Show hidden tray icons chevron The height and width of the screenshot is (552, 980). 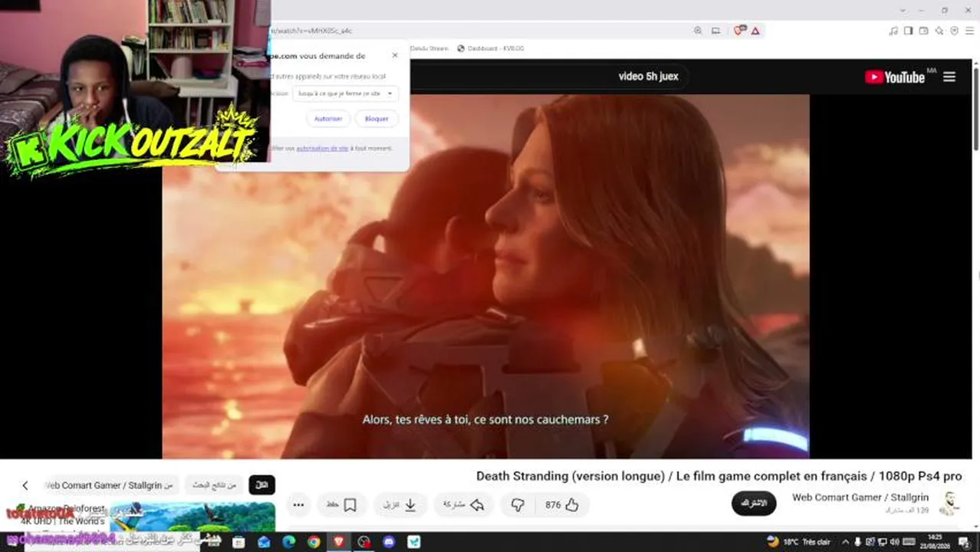(846, 542)
